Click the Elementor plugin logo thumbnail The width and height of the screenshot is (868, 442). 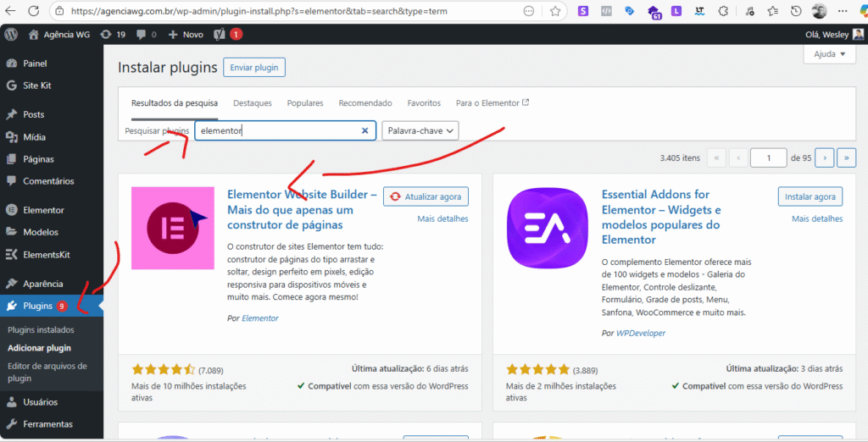click(173, 228)
